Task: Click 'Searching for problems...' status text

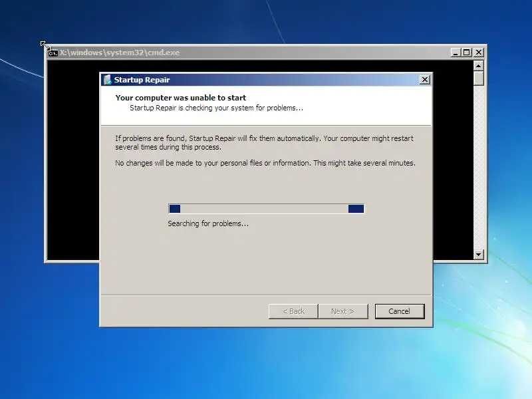Action: [208, 223]
